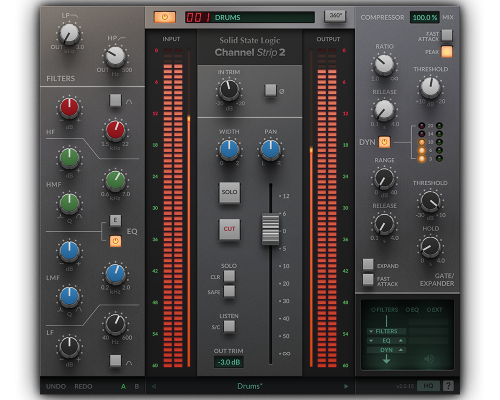500x400 pixels.
Task: Engage the SOLO button
Action: coord(229,192)
